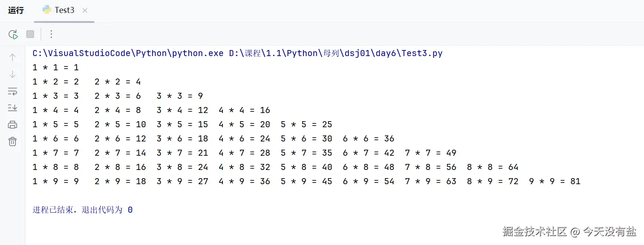Rerun the Test3 script
The image size is (644, 245).
pos(13,34)
